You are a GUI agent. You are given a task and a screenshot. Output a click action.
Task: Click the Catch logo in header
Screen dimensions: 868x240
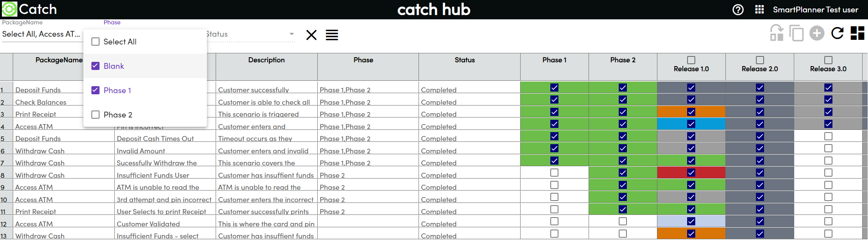[x=29, y=9]
